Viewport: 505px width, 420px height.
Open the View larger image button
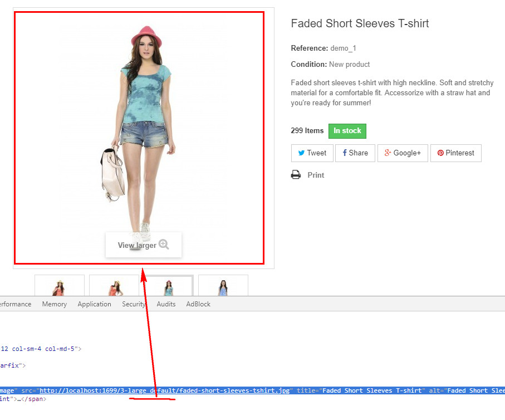point(144,245)
